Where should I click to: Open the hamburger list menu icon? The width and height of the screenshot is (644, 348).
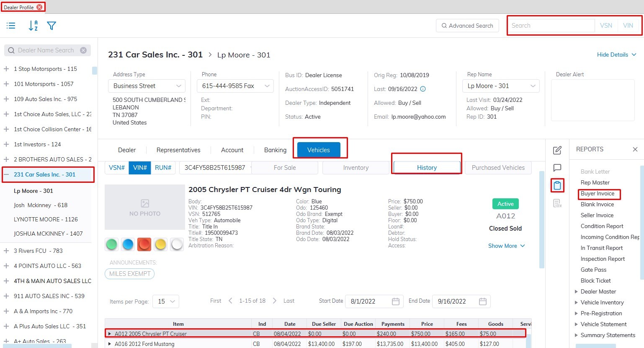(11, 26)
